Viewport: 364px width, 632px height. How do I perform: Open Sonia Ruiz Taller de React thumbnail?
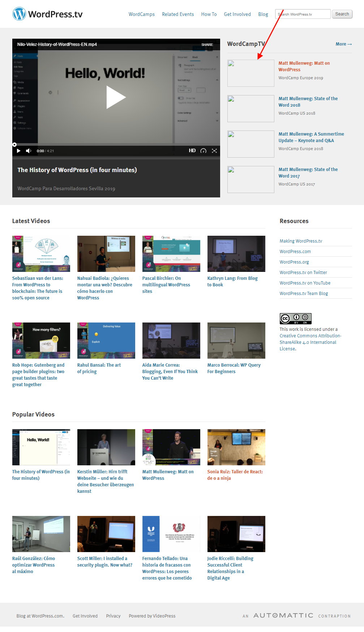coord(236,447)
